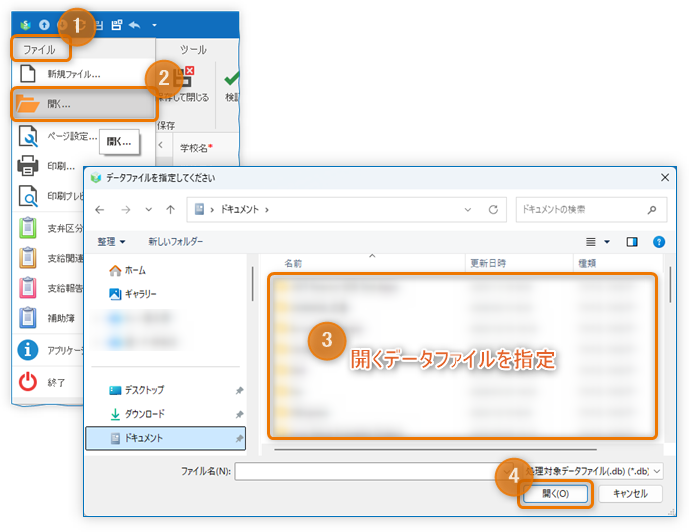
Task: Open recent locations dropdown chevron
Action: pyautogui.click(x=149, y=210)
